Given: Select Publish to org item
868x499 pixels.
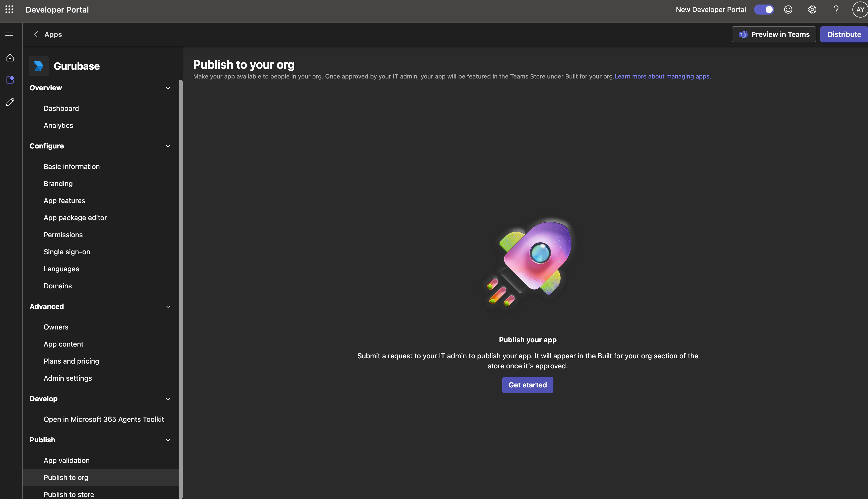Looking at the screenshot, I should pyautogui.click(x=100, y=477).
